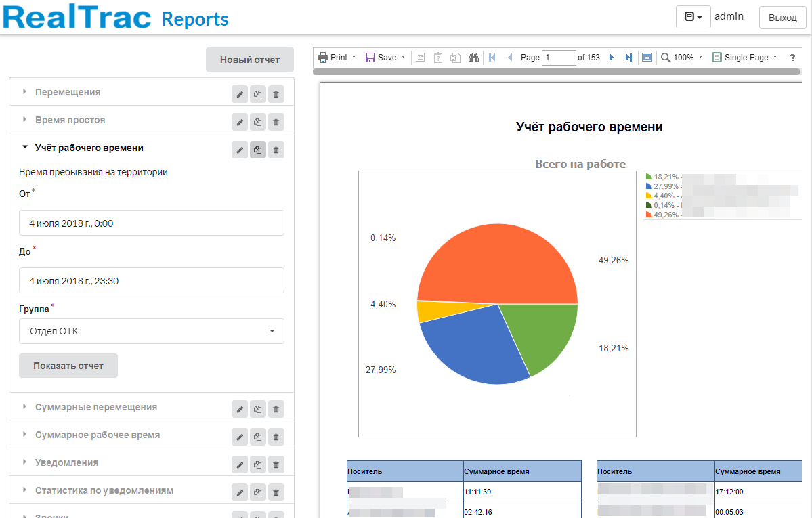Image resolution: width=812 pixels, height=518 pixels.
Task: Click the 17:12:00 time cell
Action: [x=758, y=492]
